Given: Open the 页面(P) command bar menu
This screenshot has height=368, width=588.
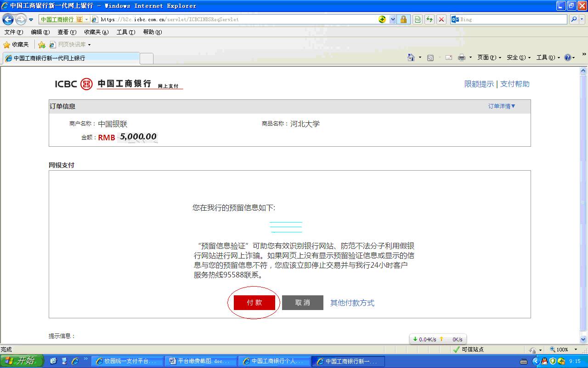Looking at the screenshot, I should [489, 57].
